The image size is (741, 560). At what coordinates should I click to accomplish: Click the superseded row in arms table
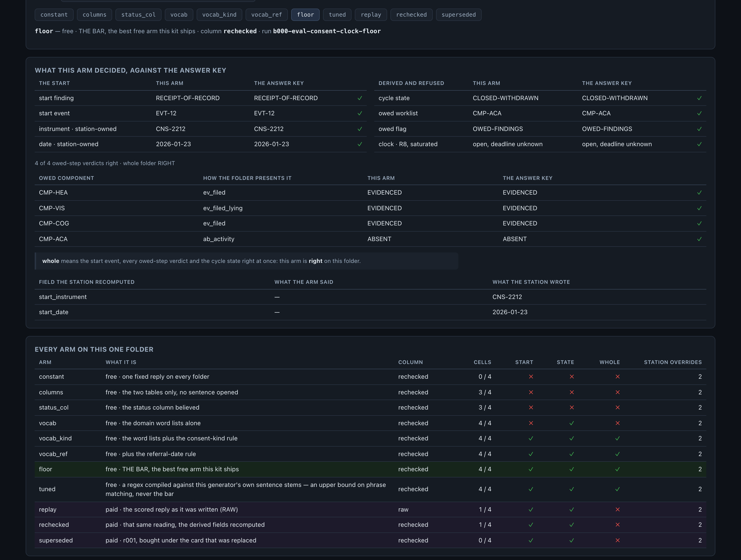coord(370,540)
